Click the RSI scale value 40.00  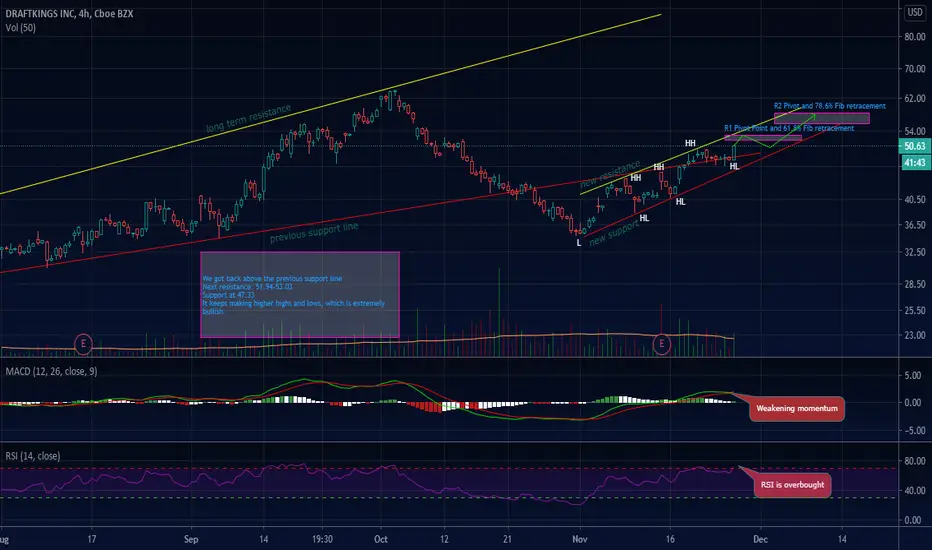pos(915,491)
